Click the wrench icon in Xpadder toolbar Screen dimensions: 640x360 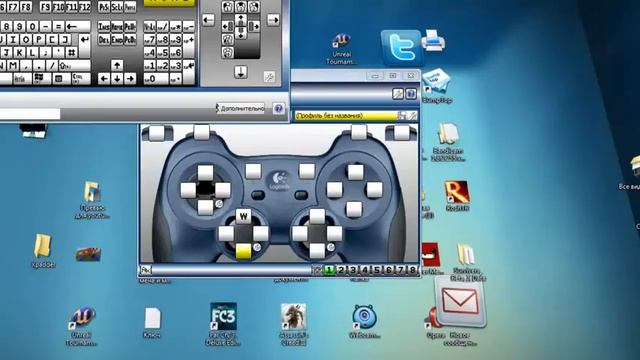click(398, 94)
